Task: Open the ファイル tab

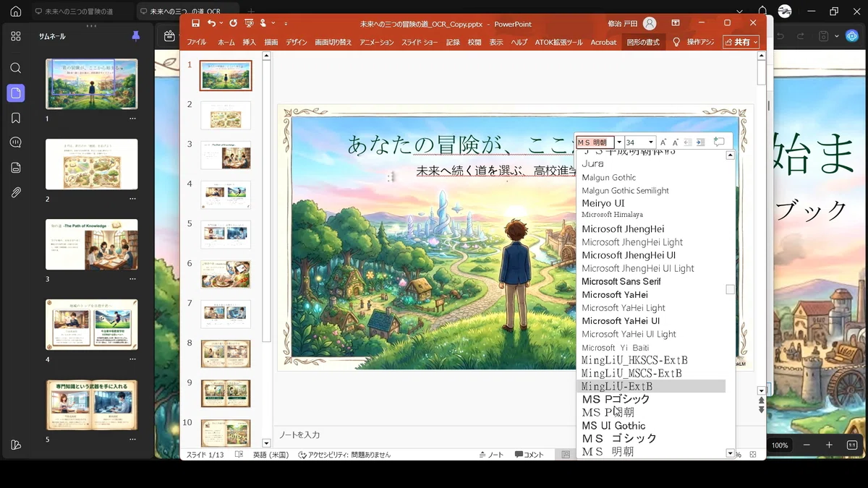Action: pos(197,42)
